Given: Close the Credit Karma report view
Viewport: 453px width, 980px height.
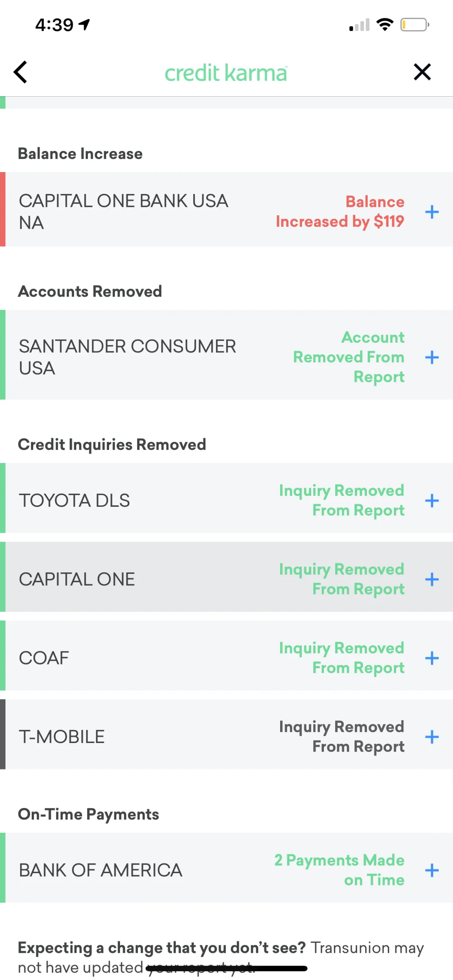Looking at the screenshot, I should (422, 72).
